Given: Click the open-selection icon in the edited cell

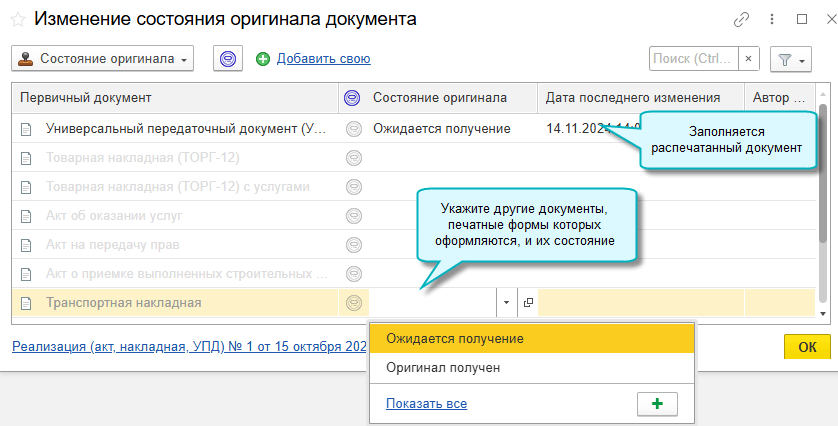Looking at the screenshot, I should click(528, 302).
